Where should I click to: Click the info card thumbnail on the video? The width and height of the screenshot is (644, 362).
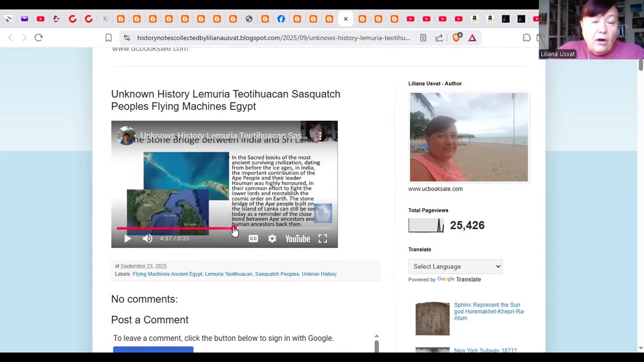[323, 213]
